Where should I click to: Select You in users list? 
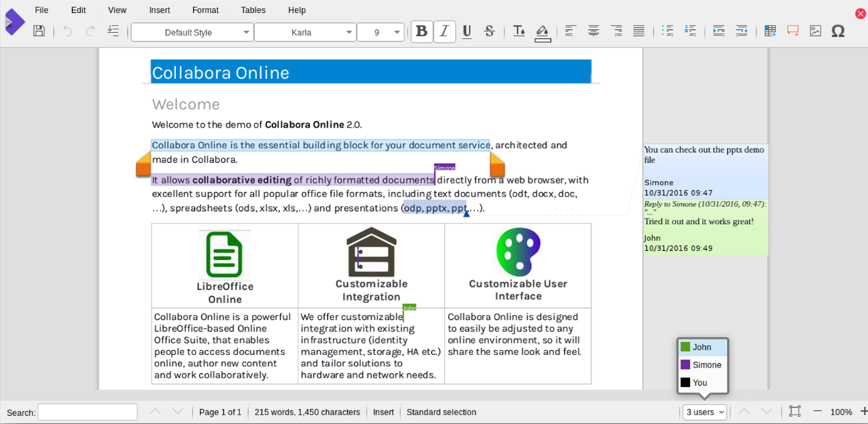tap(703, 383)
